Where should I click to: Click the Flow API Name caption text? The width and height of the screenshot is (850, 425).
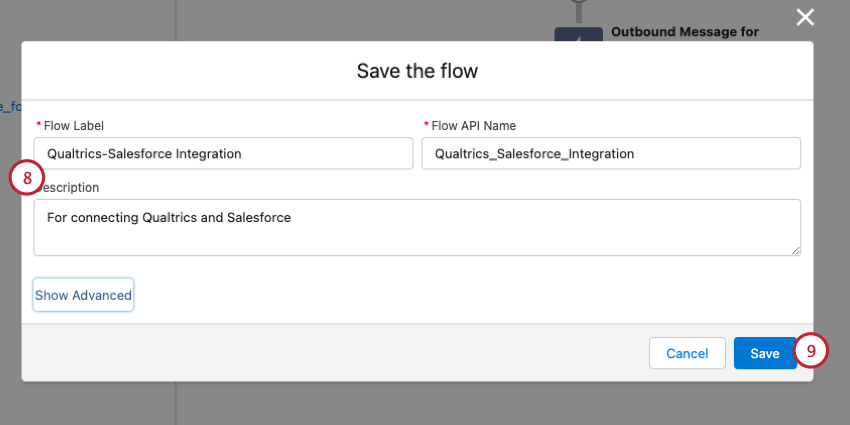pyautogui.click(x=473, y=125)
